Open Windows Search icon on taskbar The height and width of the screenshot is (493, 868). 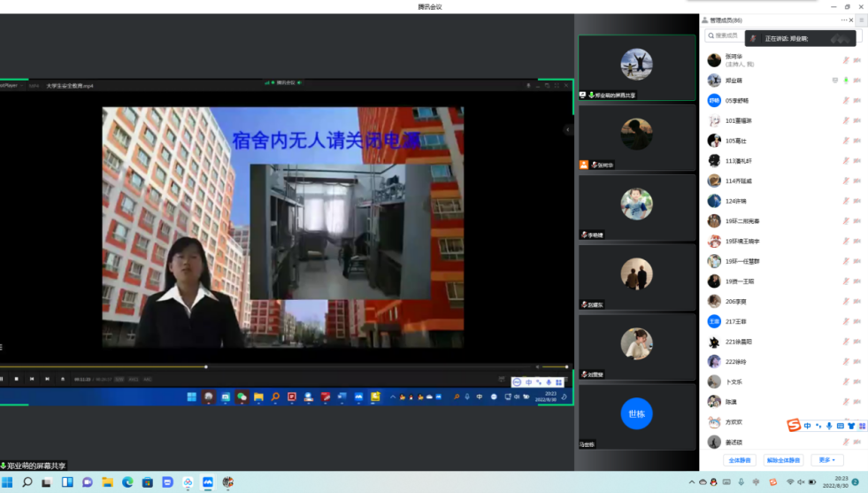click(x=27, y=482)
